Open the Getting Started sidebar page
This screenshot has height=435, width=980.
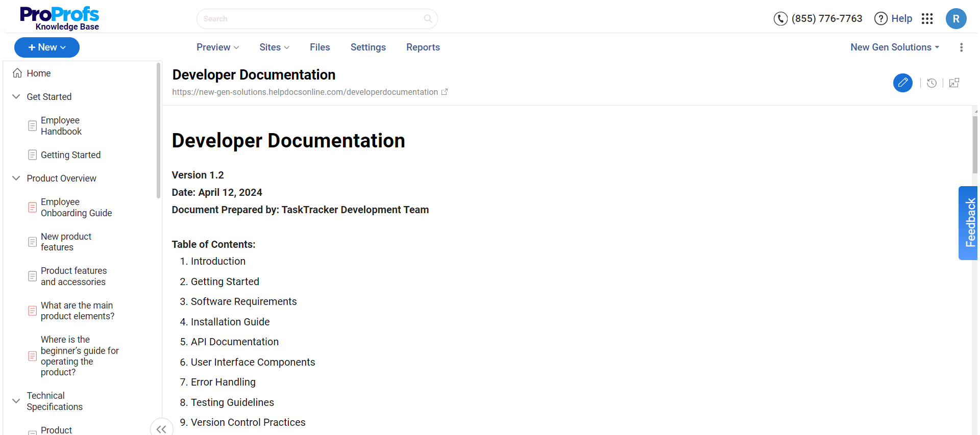(x=70, y=155)
